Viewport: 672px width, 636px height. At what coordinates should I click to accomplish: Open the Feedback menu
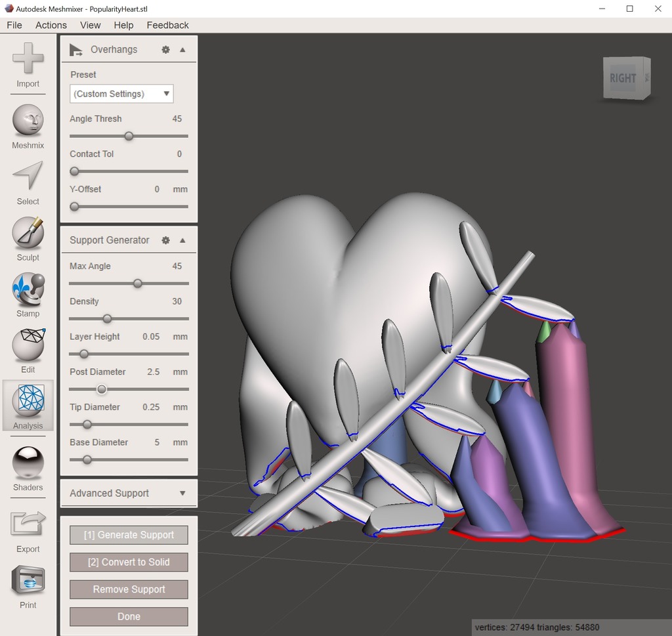coord(167,26)
